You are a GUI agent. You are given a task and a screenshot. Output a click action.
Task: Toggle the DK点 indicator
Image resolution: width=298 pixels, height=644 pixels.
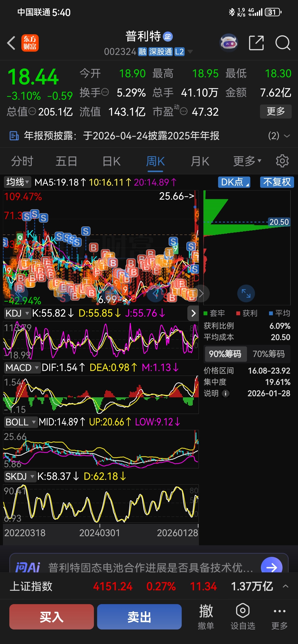[234, 182]
